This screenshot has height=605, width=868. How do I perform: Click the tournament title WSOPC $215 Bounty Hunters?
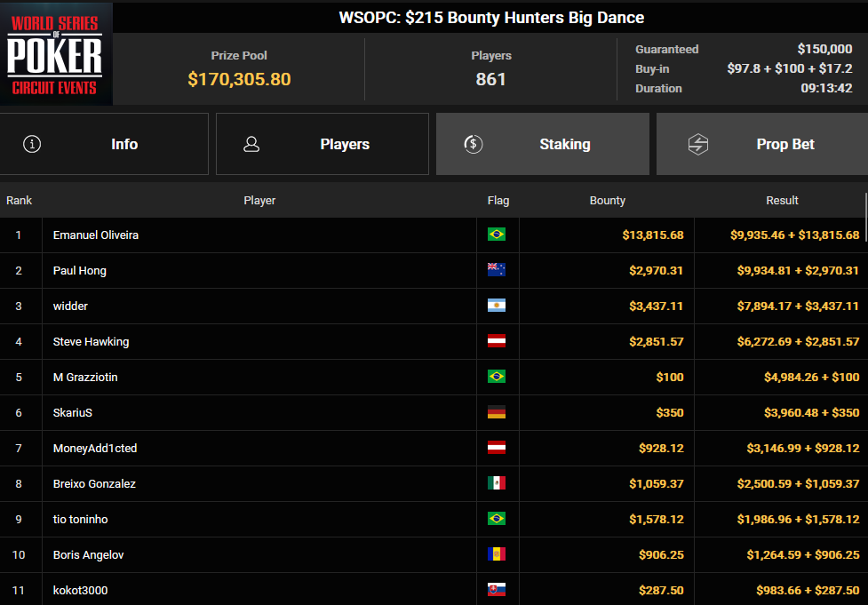pyautogui.click(x=491, y=17)
